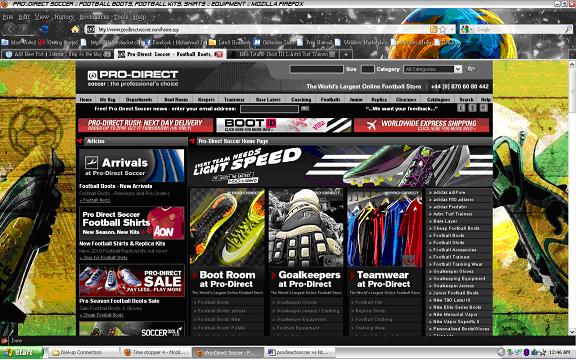Click the Windows Start button

pos(21,352)
